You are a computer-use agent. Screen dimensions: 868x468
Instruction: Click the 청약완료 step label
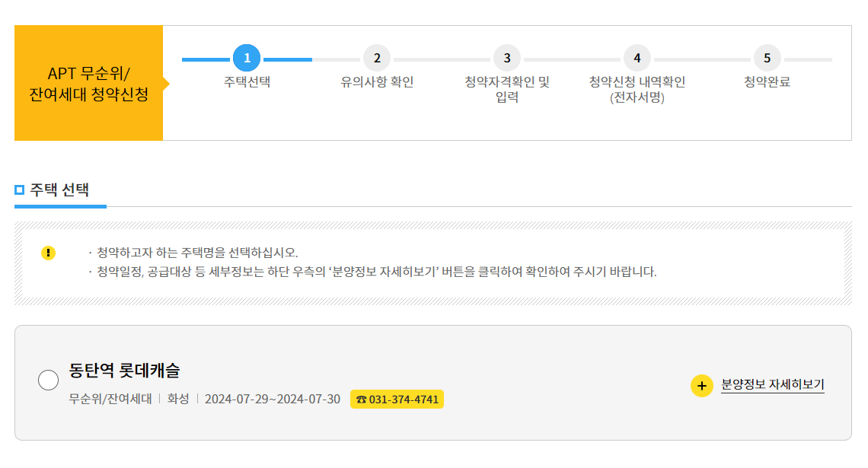click(x=767, y=82)
